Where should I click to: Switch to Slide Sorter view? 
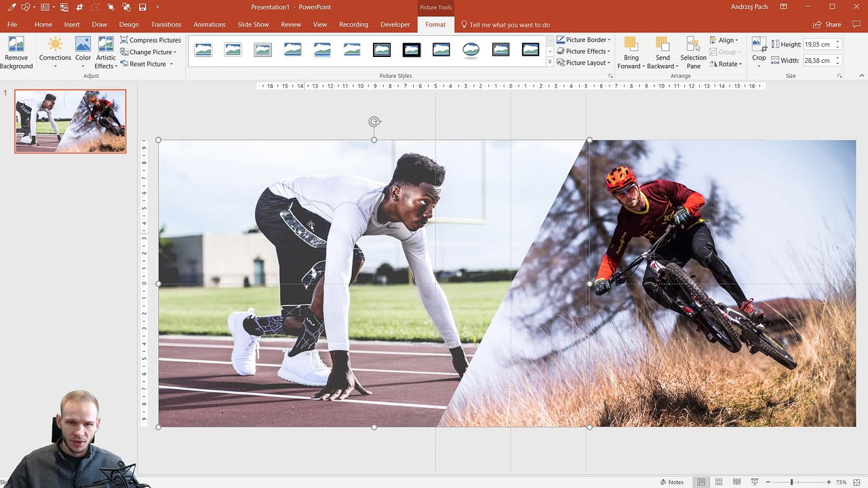(x=719, y=482)
